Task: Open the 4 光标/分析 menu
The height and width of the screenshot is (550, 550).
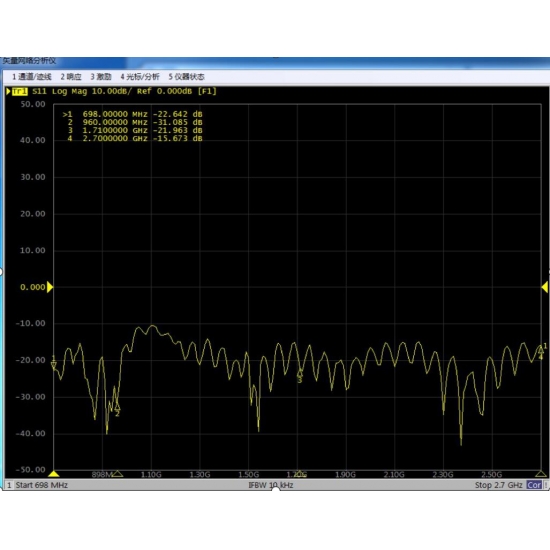Action: [140, 76]
